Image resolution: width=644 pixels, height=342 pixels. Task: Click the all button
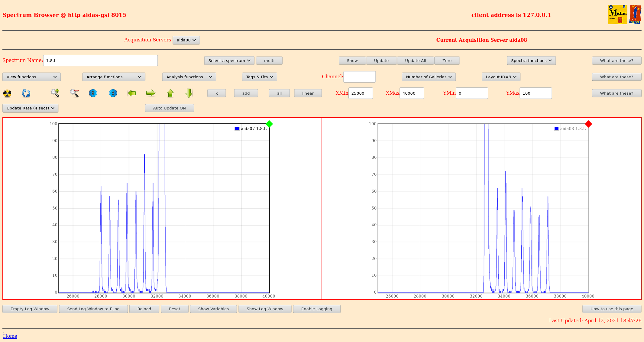click(x=280, y=93)
